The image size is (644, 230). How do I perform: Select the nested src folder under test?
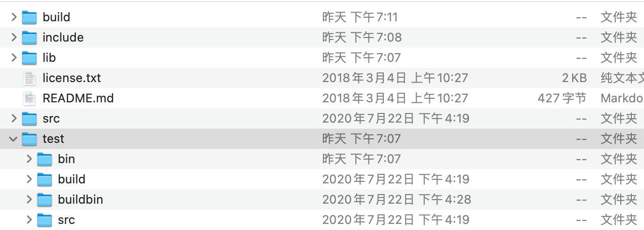pos(66,220)
